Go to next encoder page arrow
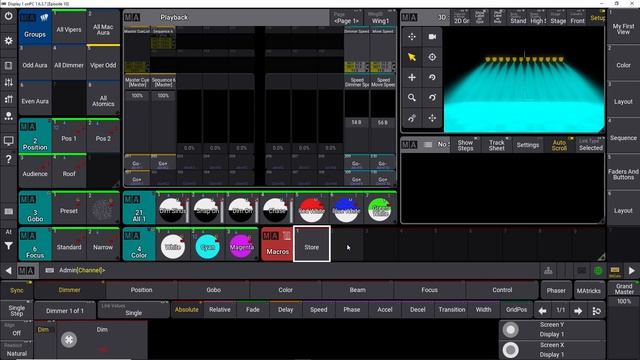The height and width of the screenshot is (360, 640). (578, 311)
